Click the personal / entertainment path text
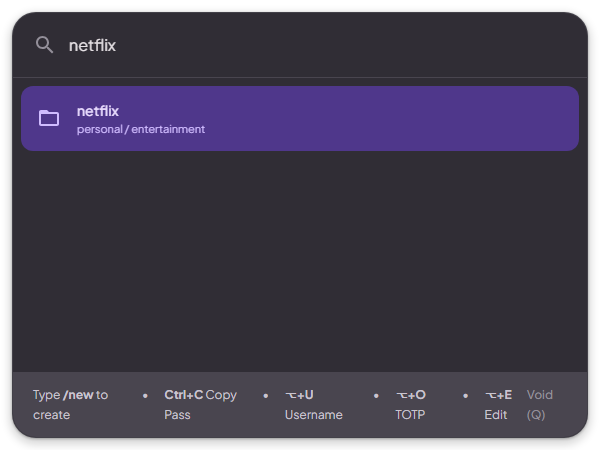This screenshot has width=600, height=450. tap(141, 129)
